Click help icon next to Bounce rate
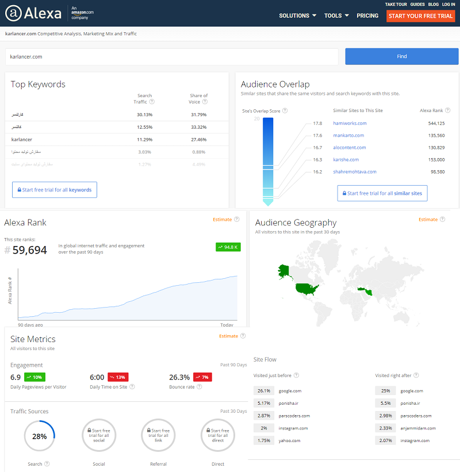 (x=199, y=386)
